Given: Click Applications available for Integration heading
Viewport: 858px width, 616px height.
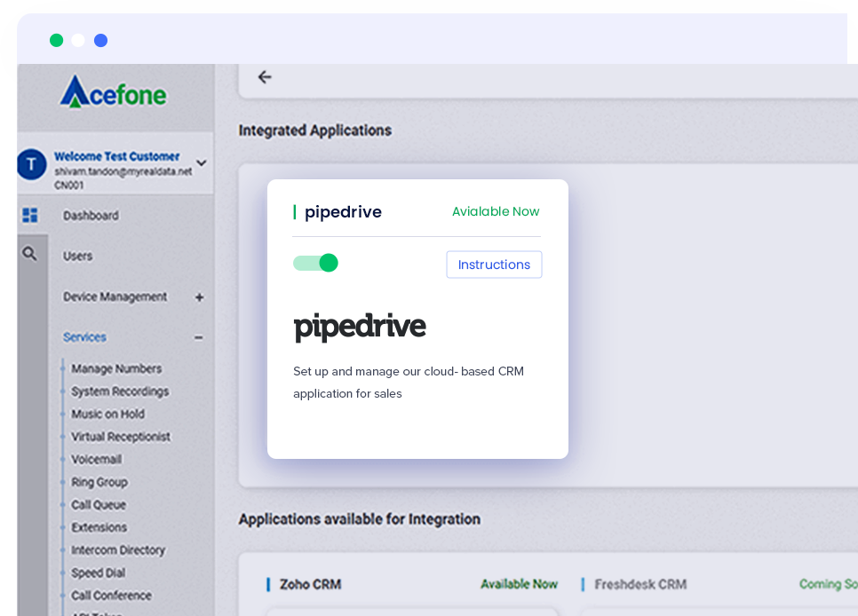Looking at the screenshot, I should point(360,519).
